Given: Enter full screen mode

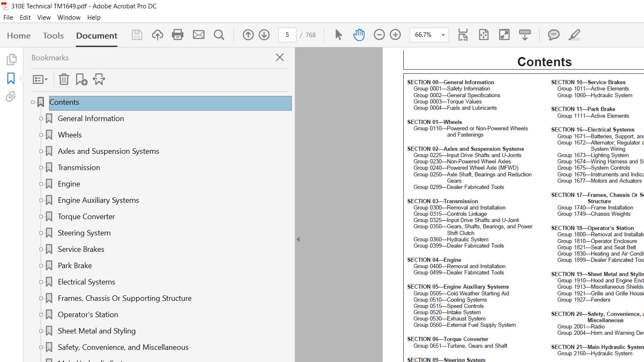Looking at the screenshot, I should pos(504,35).
